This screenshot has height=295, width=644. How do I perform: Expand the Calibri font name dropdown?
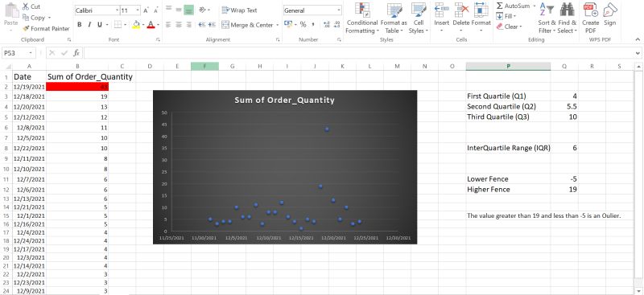pyautogui.click(x=117, y=10)
